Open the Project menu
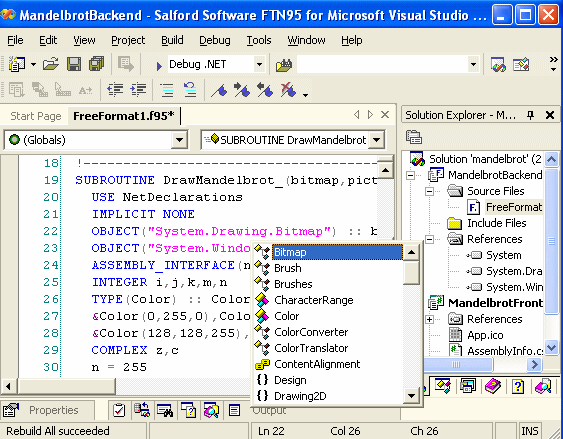The width and height of the screenshot is (563, 439). pos(128,40)
